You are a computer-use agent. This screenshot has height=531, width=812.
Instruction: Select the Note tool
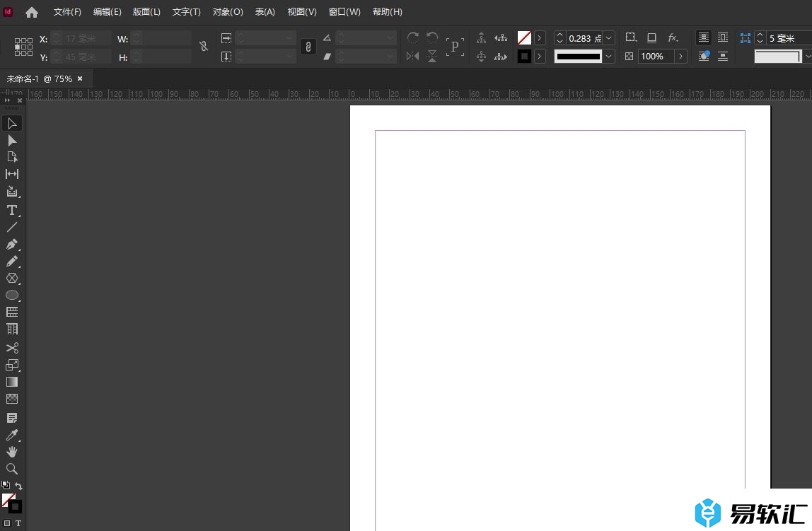12,418
